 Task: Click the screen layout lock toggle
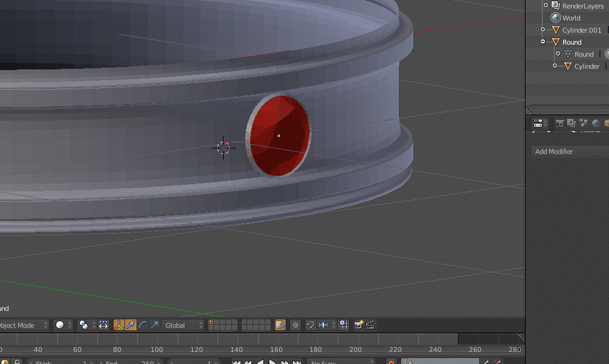click(279, 325)
